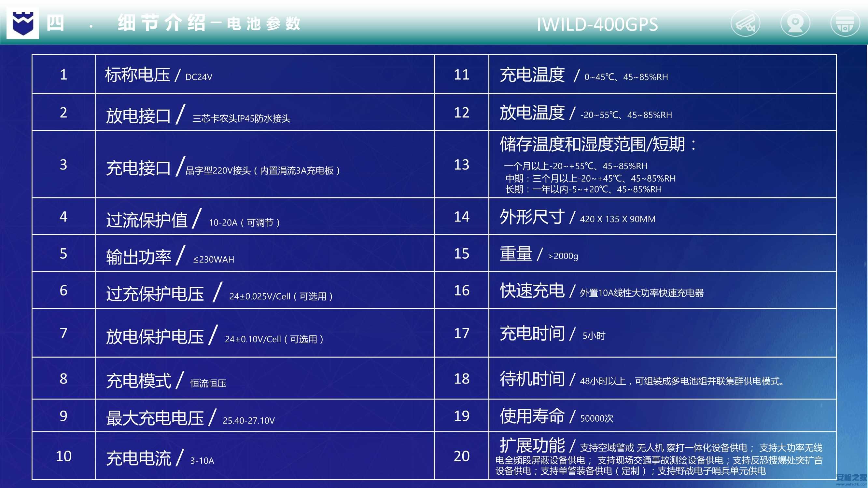Click row number 13 cell
The image size is (868, 488).
tap(461, 164)
